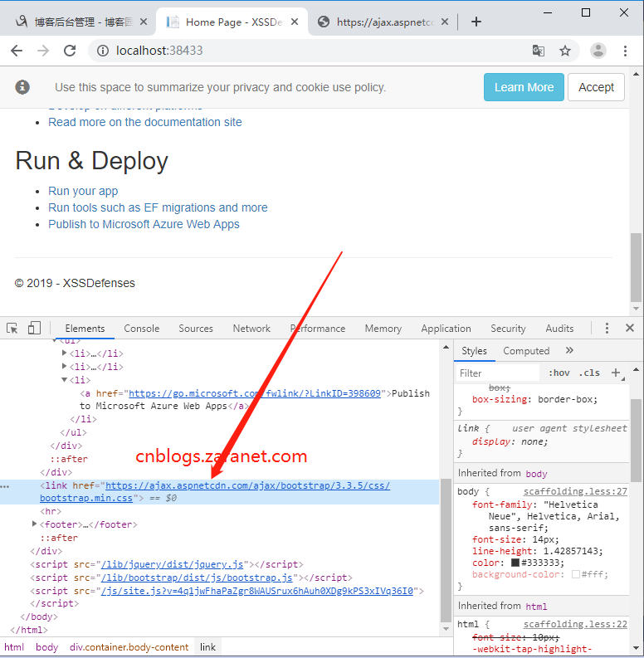The width and height of the screenshot is (644, 658).
Task: Show more Styles pane tabs chevron
Action: pyautogui.click(x=569, y=350)
